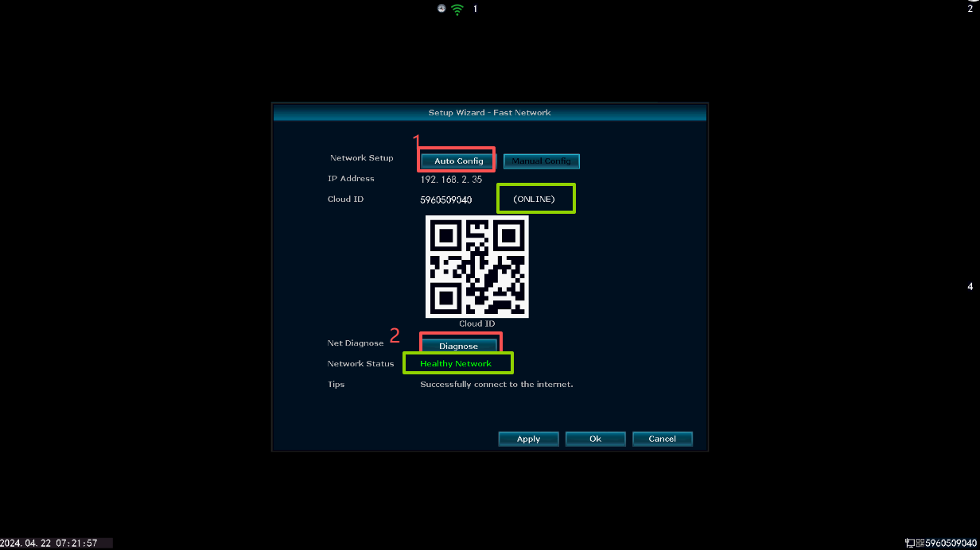Apply the network settings
The image size is (980, 550).
(x=529, y=439)
